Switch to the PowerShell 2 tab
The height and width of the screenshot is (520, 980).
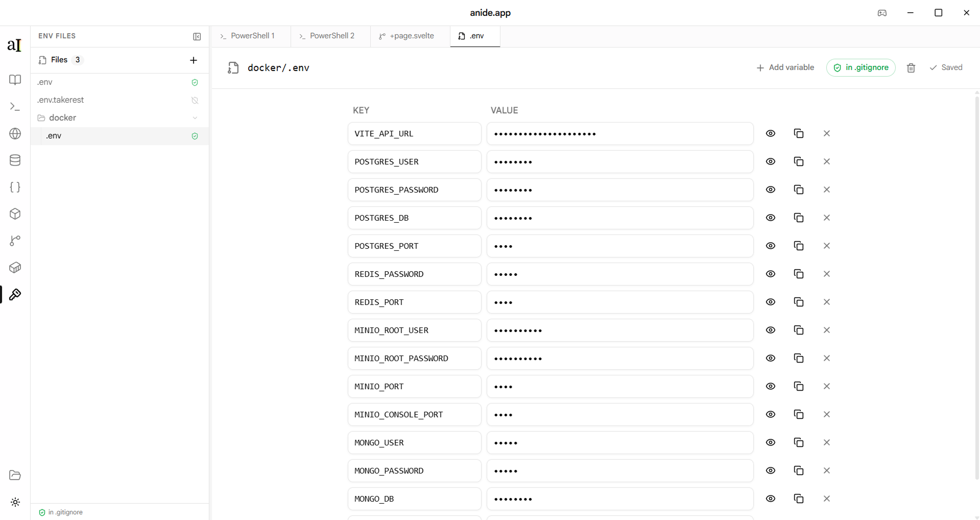(330, 36)
